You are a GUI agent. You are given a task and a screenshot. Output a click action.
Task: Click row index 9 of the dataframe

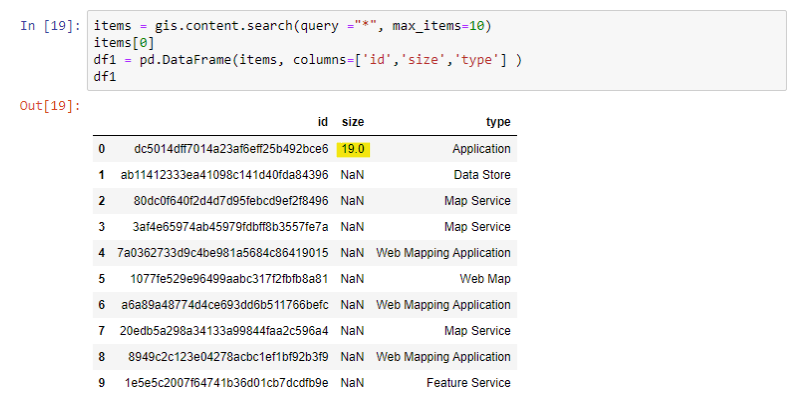(x=102, y=383)
